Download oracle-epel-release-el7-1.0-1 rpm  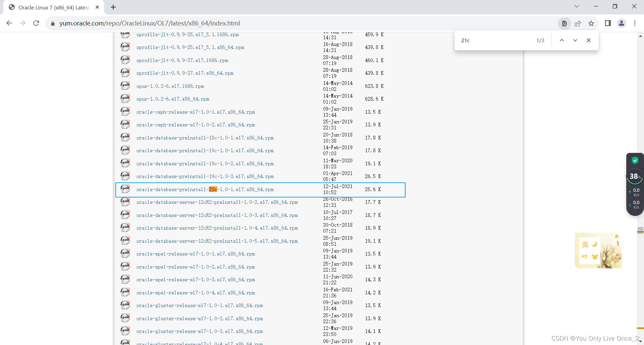pos(196,254)
